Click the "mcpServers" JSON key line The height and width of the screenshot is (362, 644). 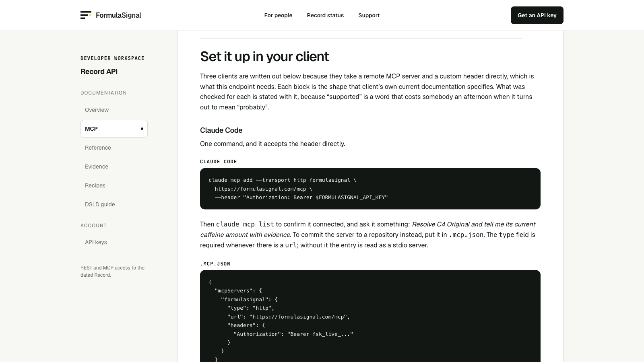[x=238, y=291]
